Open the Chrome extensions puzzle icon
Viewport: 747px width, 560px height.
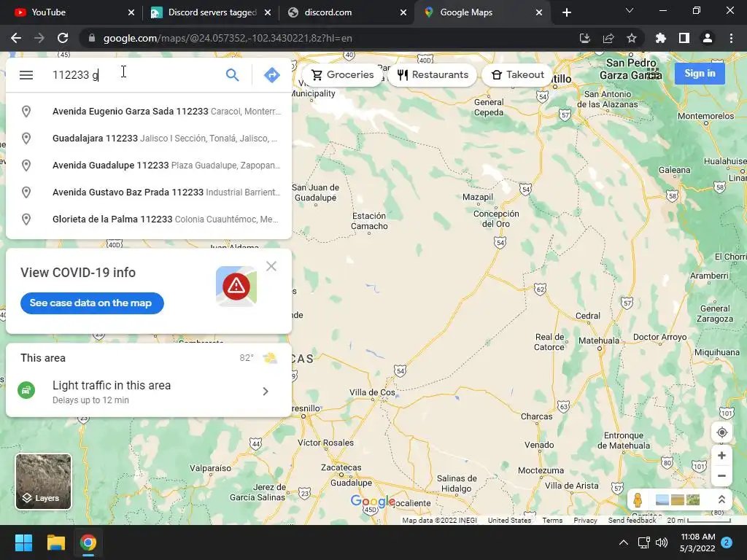pos(660,38)
